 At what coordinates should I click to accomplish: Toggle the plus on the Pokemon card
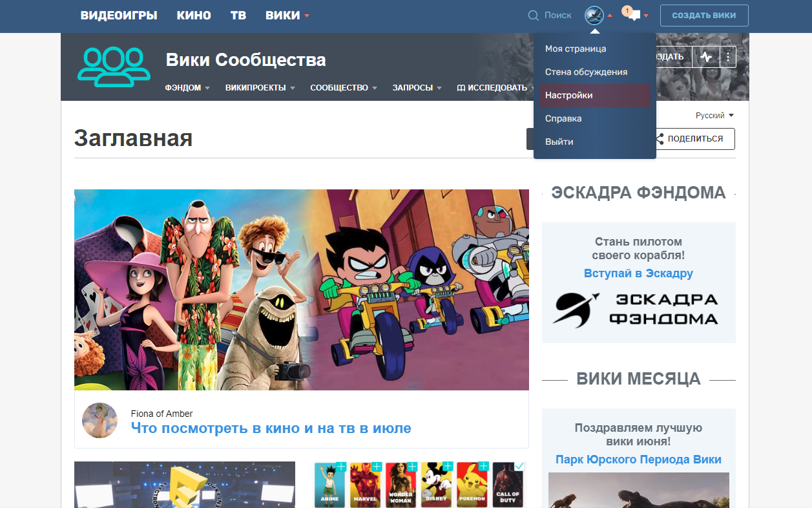click(483, 466)
